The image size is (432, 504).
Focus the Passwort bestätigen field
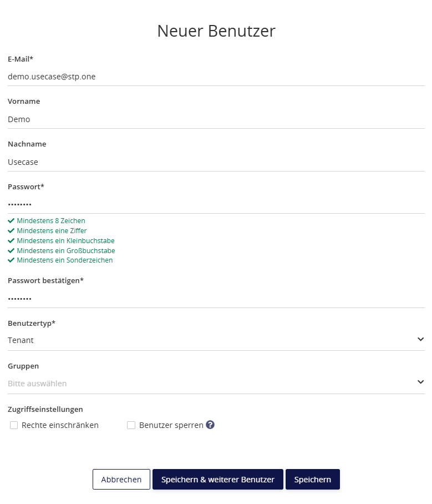216,299
